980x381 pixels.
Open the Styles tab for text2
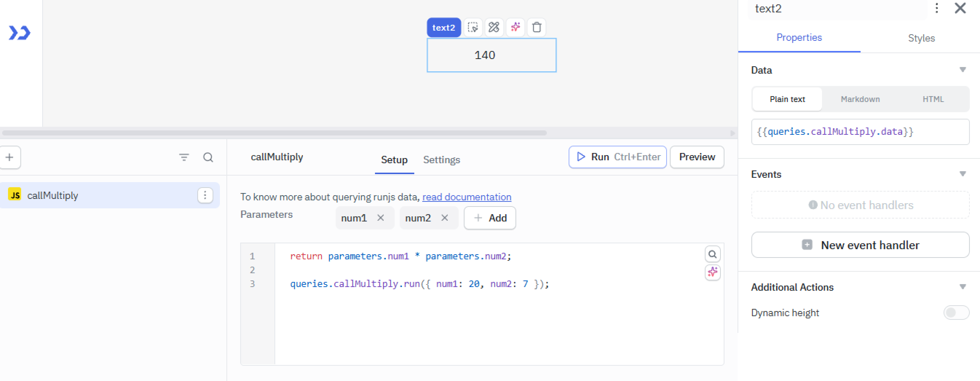[921, 38]
